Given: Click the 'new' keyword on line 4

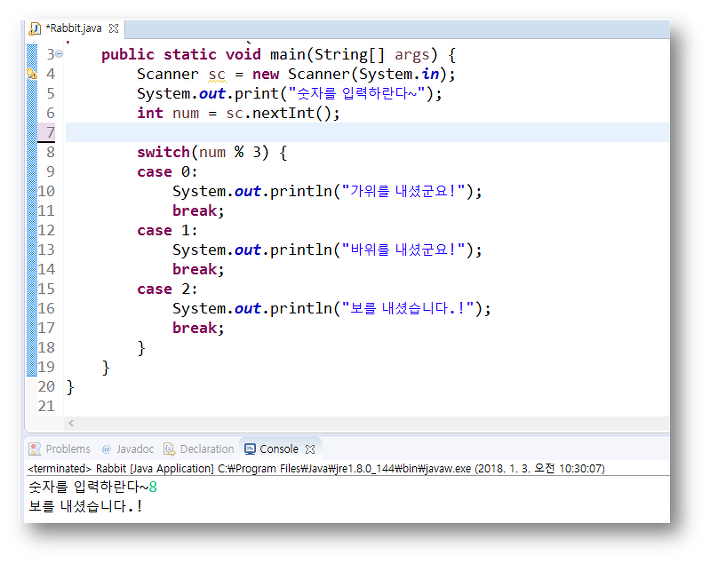Looking at the screenshot, I should (x=265, y=74).
